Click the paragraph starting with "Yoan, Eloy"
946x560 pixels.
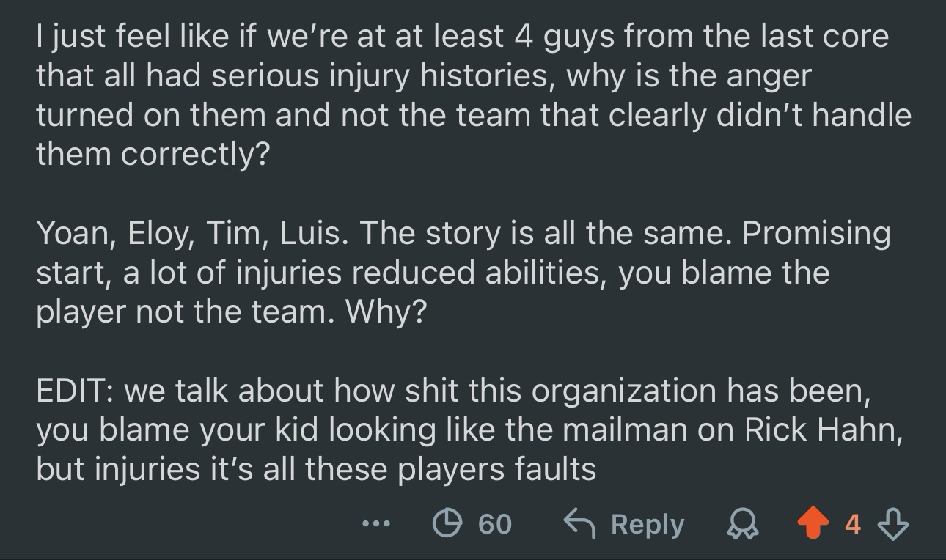click(462, 273)
